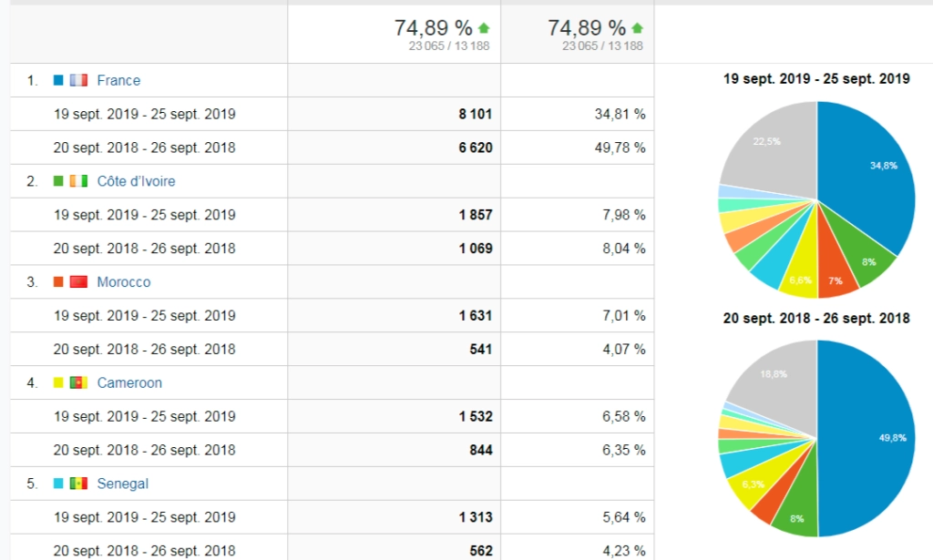Click the green up arrow in the first column header
This screenshot has height=560, width=933.
(x=484, y=28)
